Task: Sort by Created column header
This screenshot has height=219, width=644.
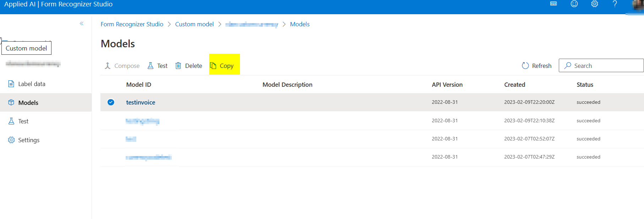Action: click(x=514, y=85)
